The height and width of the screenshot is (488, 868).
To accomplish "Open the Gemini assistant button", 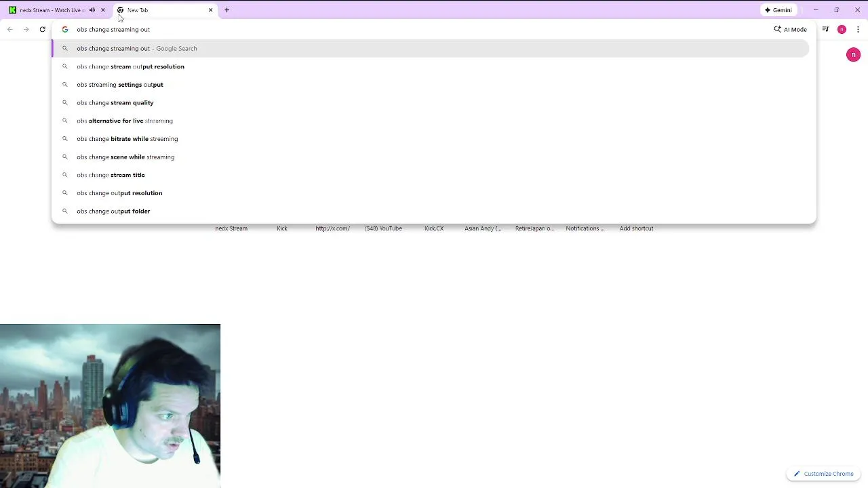I will coord(778,10).
